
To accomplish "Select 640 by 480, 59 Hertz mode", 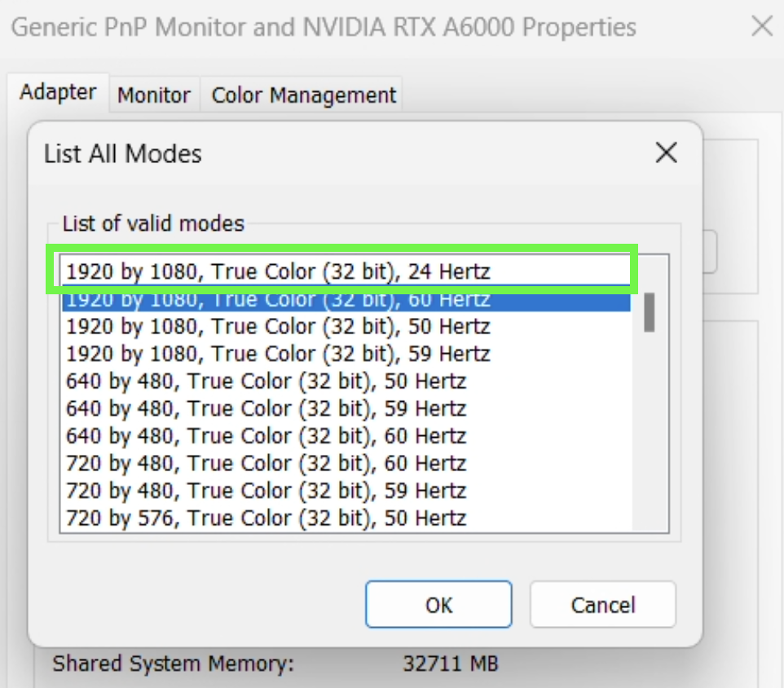I will pyautogui.click(x=266, y=408).
